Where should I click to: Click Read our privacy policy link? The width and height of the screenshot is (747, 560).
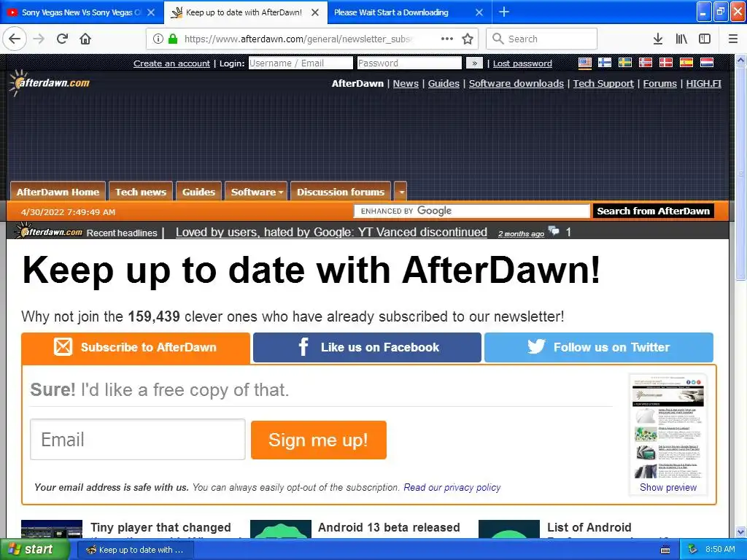(452, 487)
